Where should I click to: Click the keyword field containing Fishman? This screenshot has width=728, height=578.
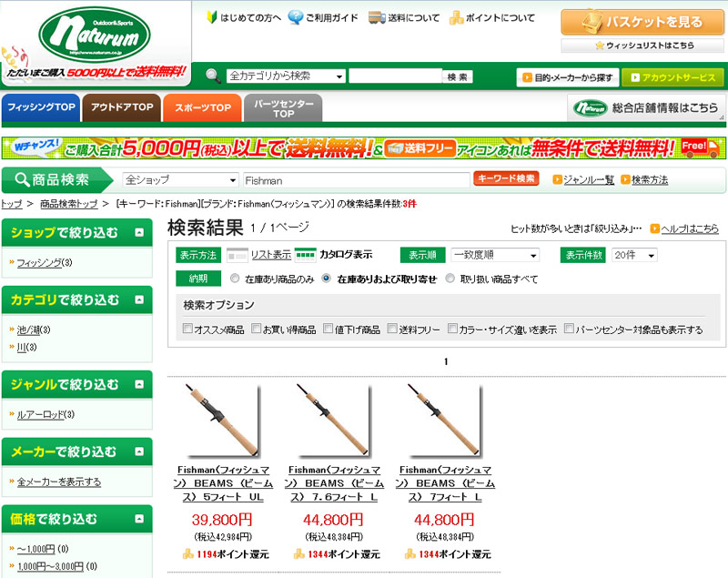coord(356,180)
